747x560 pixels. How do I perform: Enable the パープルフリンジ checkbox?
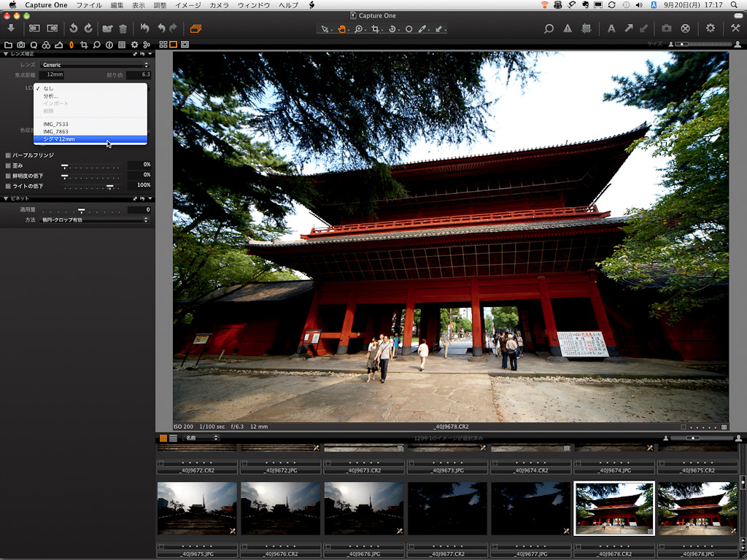point(8,155)
